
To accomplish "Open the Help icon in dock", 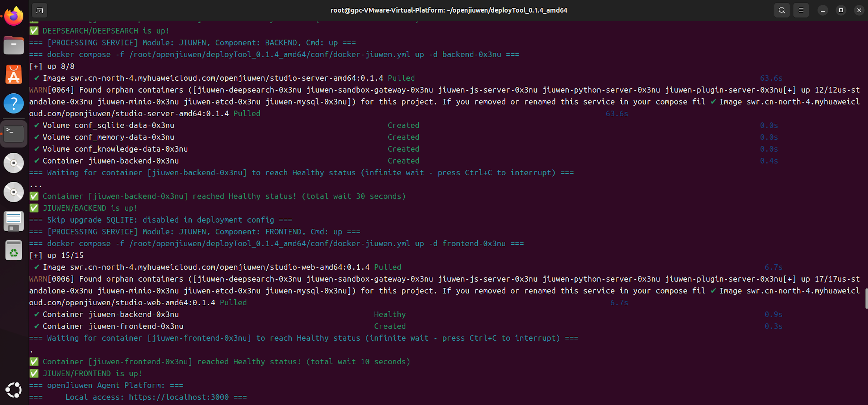I will [14, 103].
